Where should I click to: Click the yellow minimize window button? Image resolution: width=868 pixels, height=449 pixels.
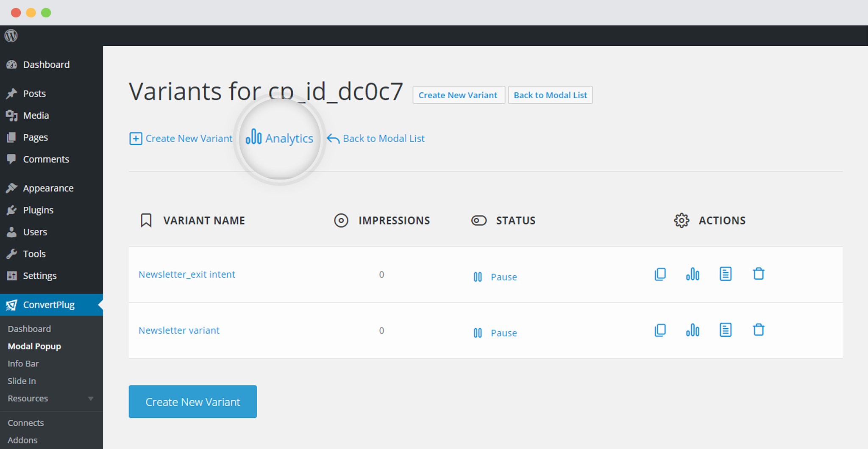[x=31, y=13]
